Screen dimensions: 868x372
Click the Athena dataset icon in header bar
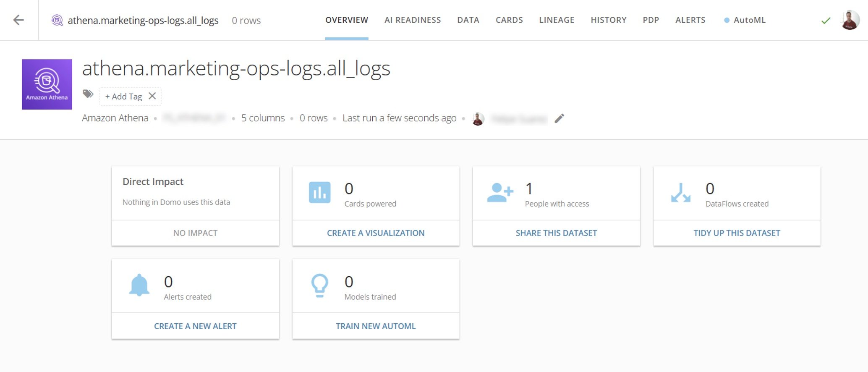pos(57,20)
